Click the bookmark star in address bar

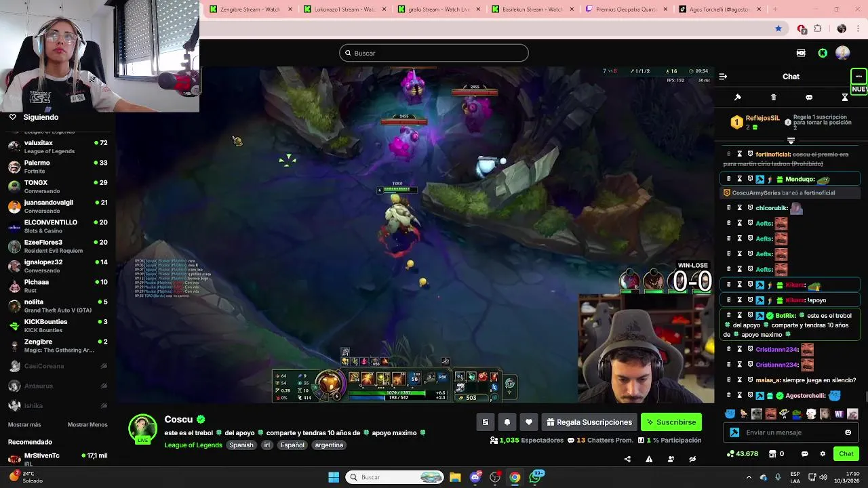tap(778, 28)
